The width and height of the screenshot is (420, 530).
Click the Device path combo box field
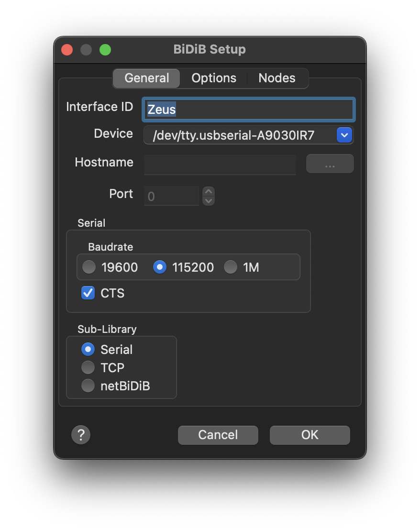[239, 135]
